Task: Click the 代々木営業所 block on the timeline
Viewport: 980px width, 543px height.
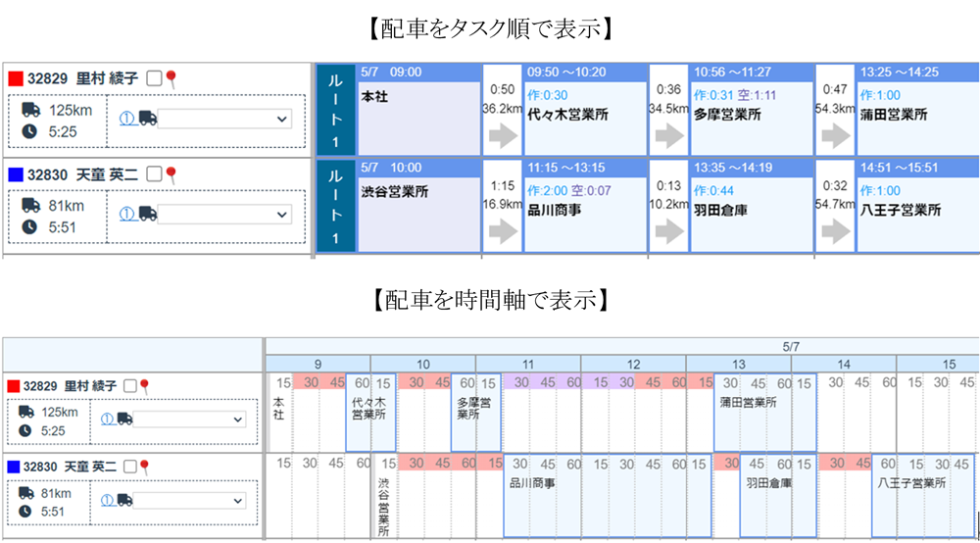Action: click(370, 413)
